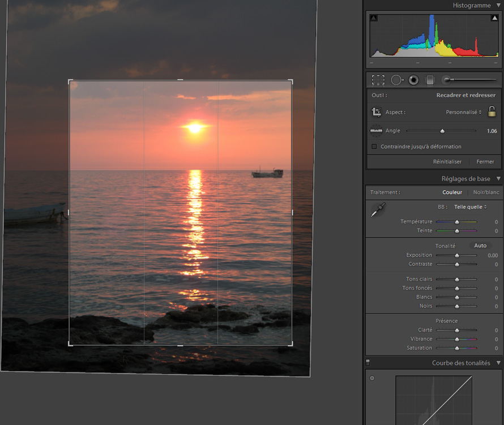This screenshot has width=504, height=425.
Task: Click the Contraste value field
Action: 496,264
